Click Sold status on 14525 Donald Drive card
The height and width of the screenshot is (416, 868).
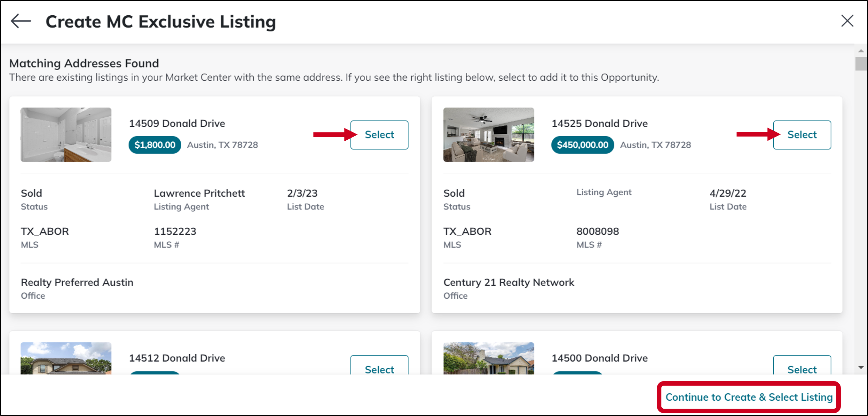coord(454,193)
